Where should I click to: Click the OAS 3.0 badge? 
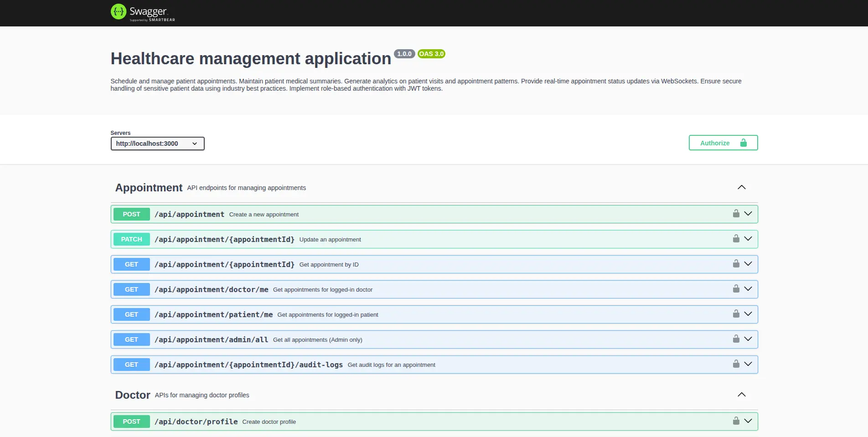[431, 54]
